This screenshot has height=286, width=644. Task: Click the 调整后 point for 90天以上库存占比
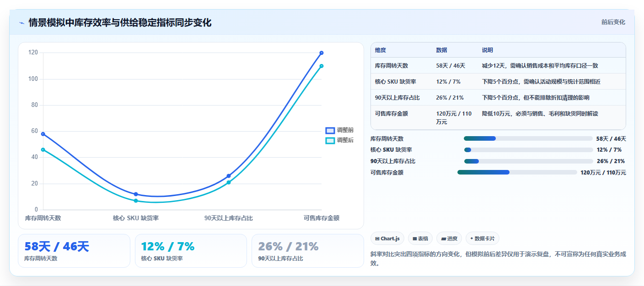click(229, 182)
